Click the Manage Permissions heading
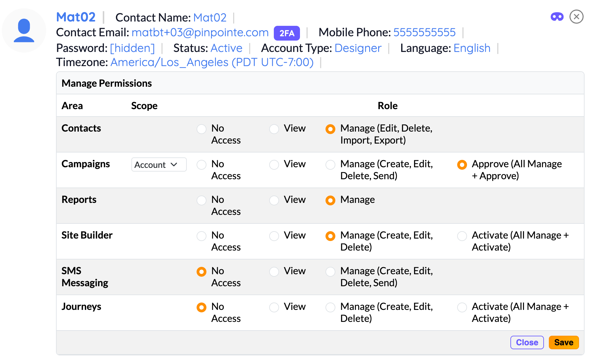 pyautogui.click(x=107, y=83)
